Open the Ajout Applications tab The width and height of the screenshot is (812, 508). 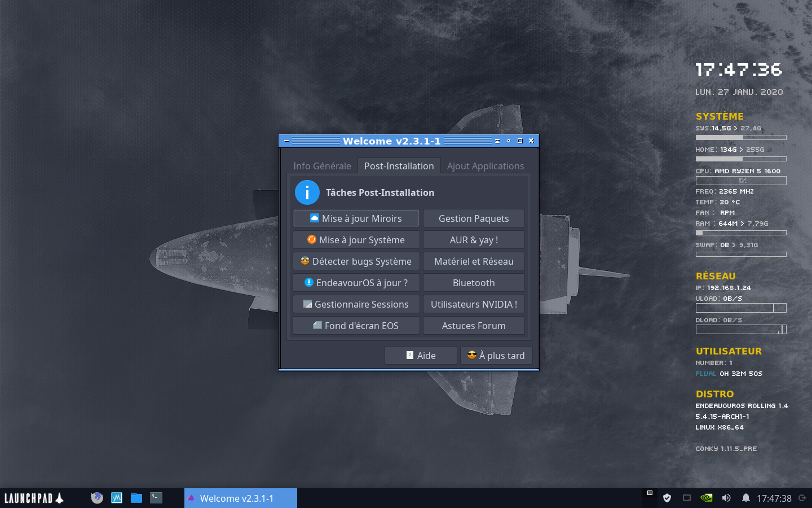tap(486, 166)
